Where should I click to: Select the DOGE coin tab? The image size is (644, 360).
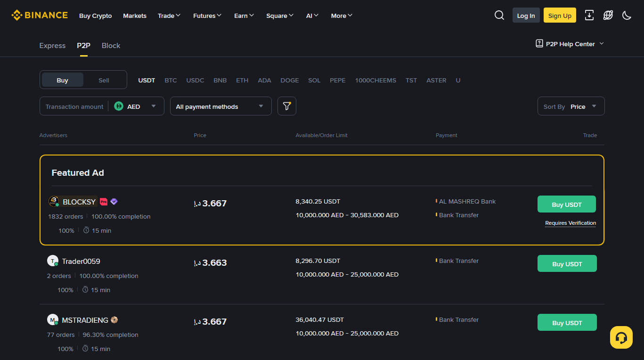click(x=290, y=80)
